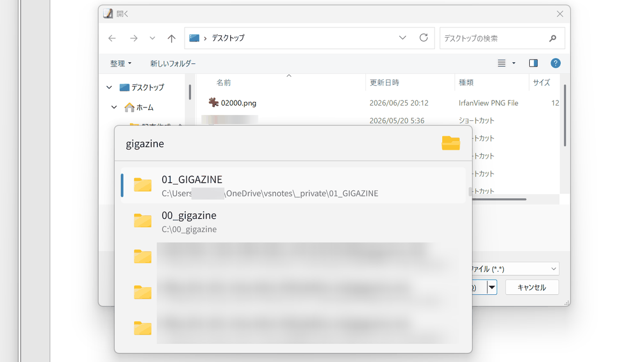Open recent locations chevron
Image resolution: width=644 pixels, height=362 pixels.
click(152, 38)
